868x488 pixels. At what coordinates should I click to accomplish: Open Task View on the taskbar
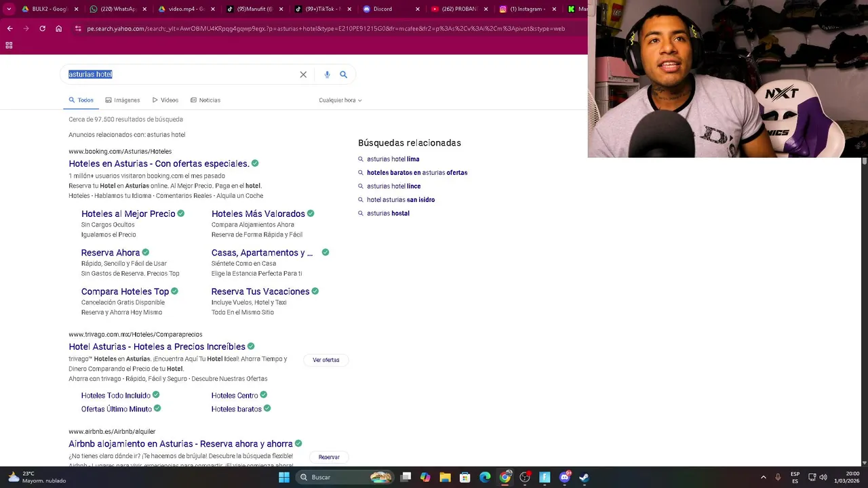coord(406,477)
